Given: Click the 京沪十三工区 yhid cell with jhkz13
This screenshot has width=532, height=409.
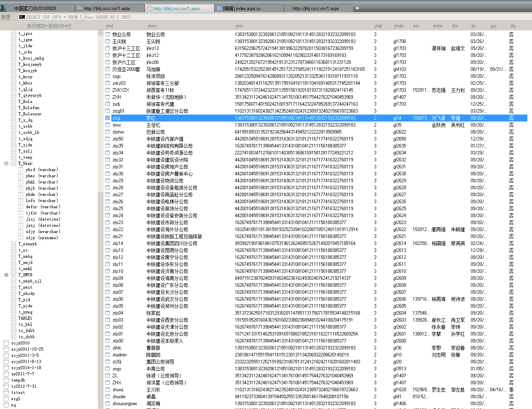Looking at the screenshot, I should (x=126, y=48).
